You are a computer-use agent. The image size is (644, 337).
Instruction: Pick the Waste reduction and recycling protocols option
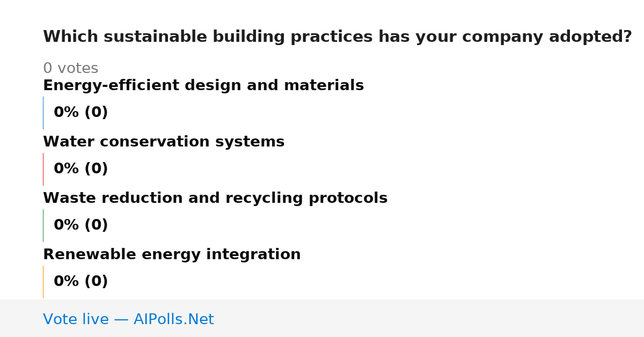point(215,198)
